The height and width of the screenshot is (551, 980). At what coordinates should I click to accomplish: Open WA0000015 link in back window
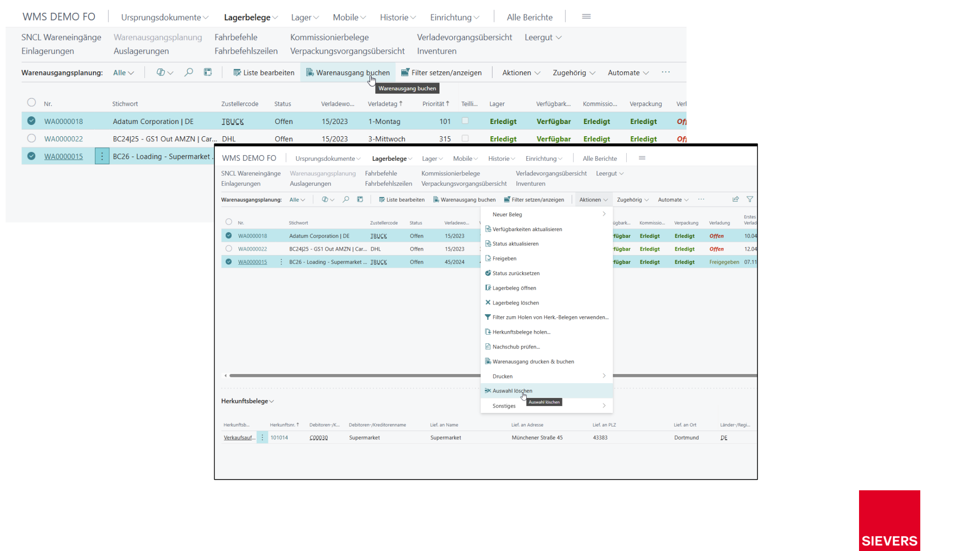[x=63, y=156]
